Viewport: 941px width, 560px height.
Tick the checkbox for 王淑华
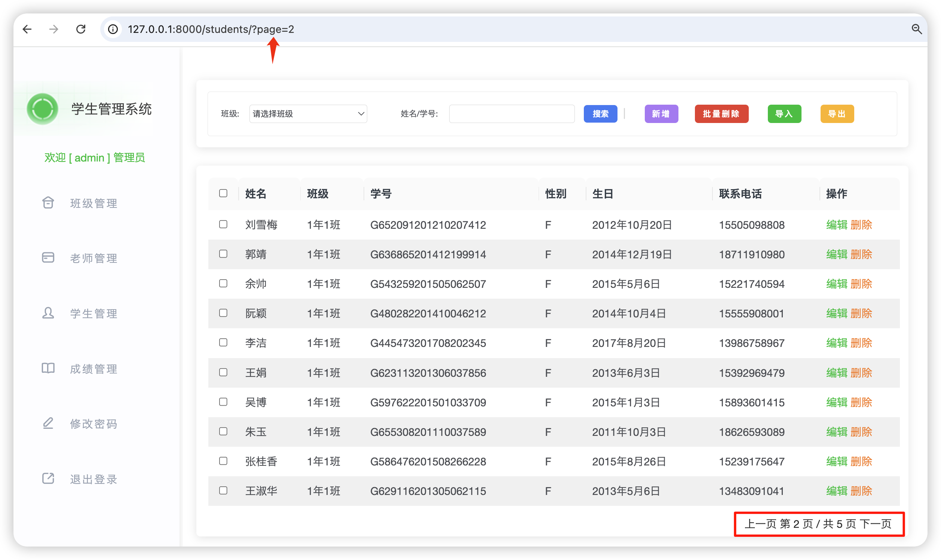[x=223, y=490]
